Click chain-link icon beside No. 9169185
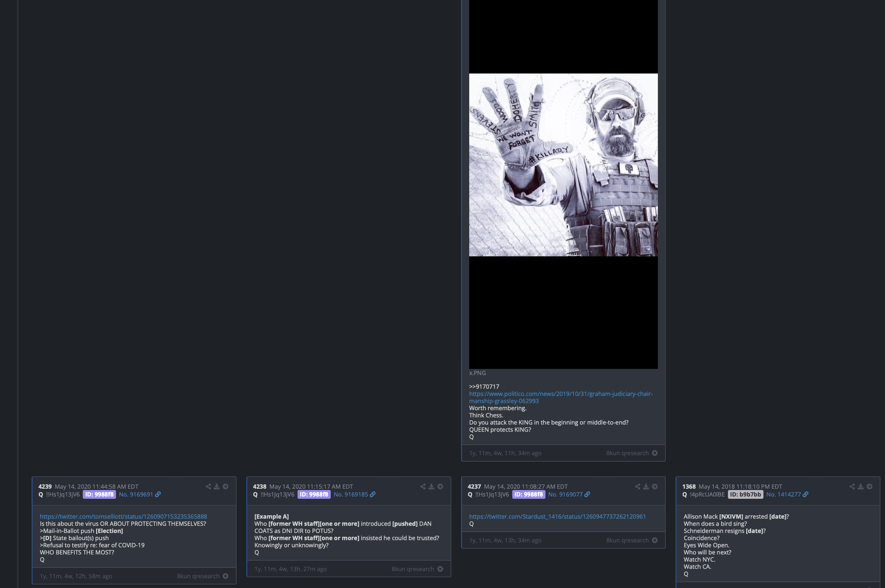The width and height of the screenshot is (885, 588). (373, 494)
